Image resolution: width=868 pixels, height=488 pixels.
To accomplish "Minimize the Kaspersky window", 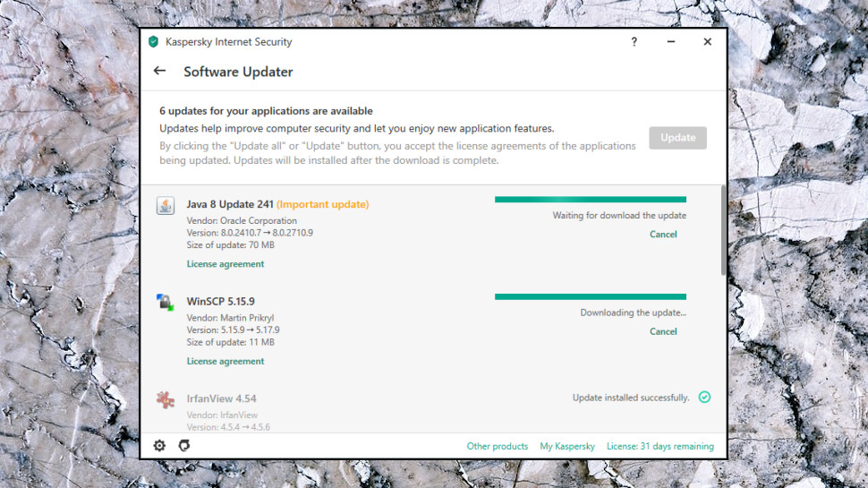I will 671,41.
